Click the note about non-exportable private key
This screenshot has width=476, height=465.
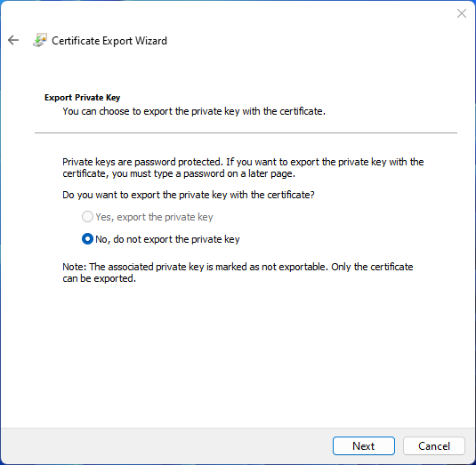pyautogui.click(x=238, y=272)
